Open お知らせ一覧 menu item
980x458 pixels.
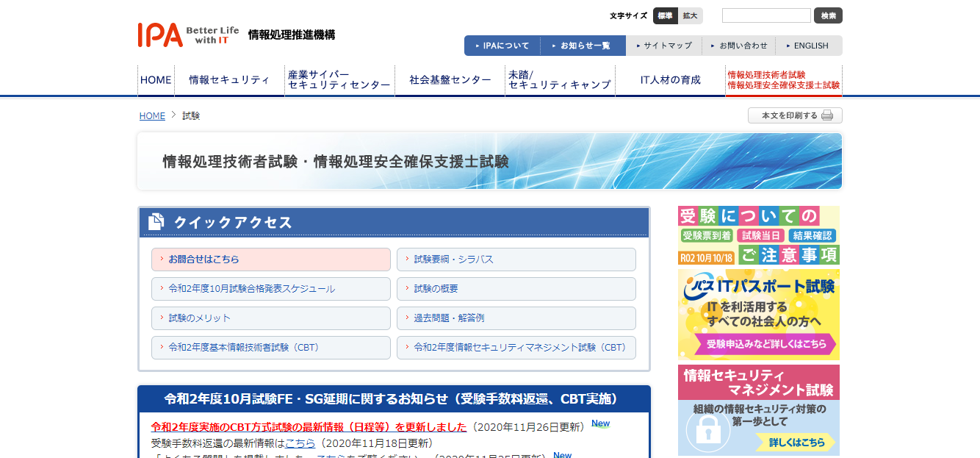[x=583, y=46]
